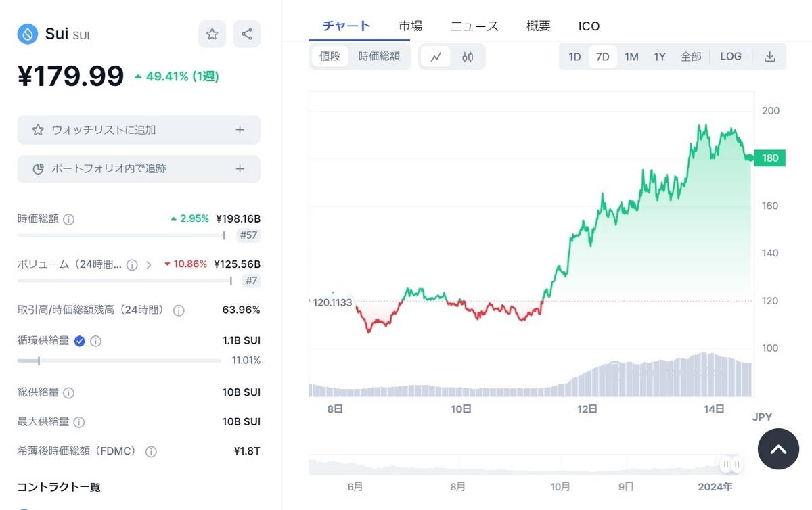Select the 1Y time range button
This screenshot has width=812, height=510.
pyautogui.click(x=660, y=57)
